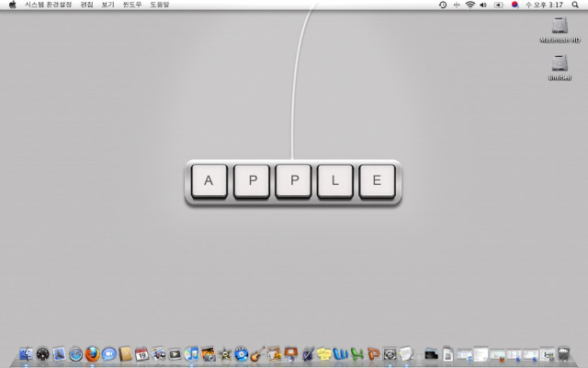The width and height of the screenshot is (588, 368).
Task: Open the Wi-Fi status menu
Action: coord(469,5)
